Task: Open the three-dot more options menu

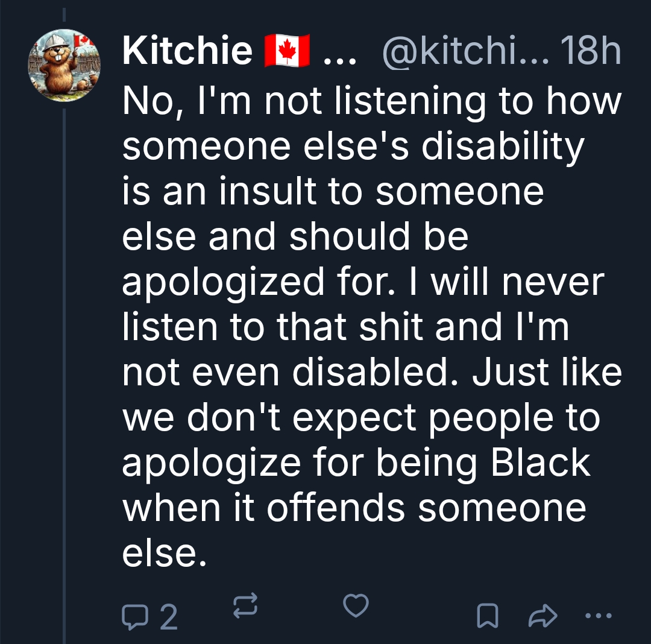Action: (599, 616)
